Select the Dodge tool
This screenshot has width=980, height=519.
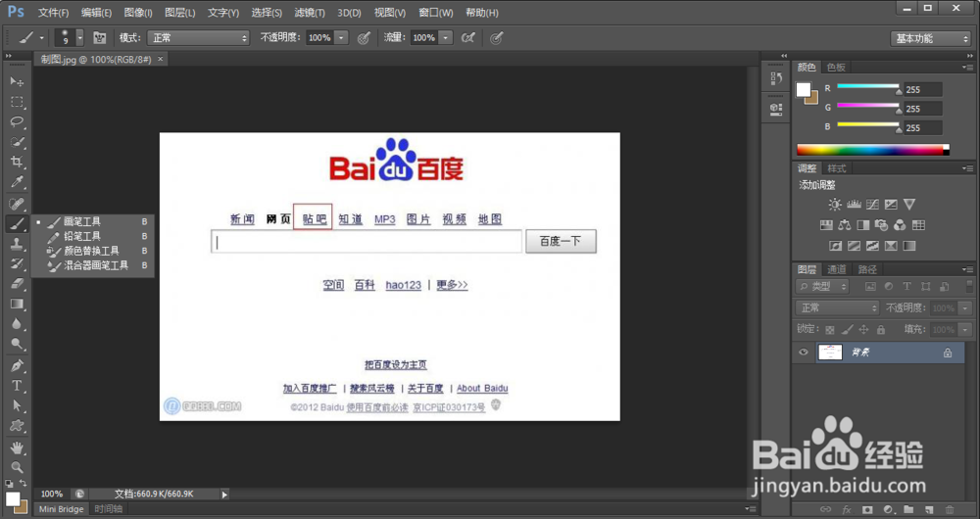[x=17, y=344]
